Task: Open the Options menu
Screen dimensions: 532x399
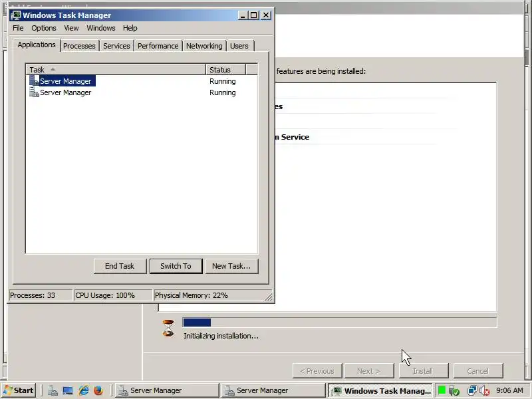Action: pos(44,28)
